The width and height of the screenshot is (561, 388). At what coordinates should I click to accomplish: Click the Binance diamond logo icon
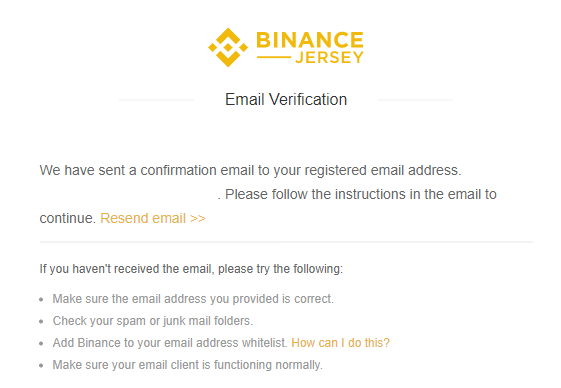(x=228, y=47)
